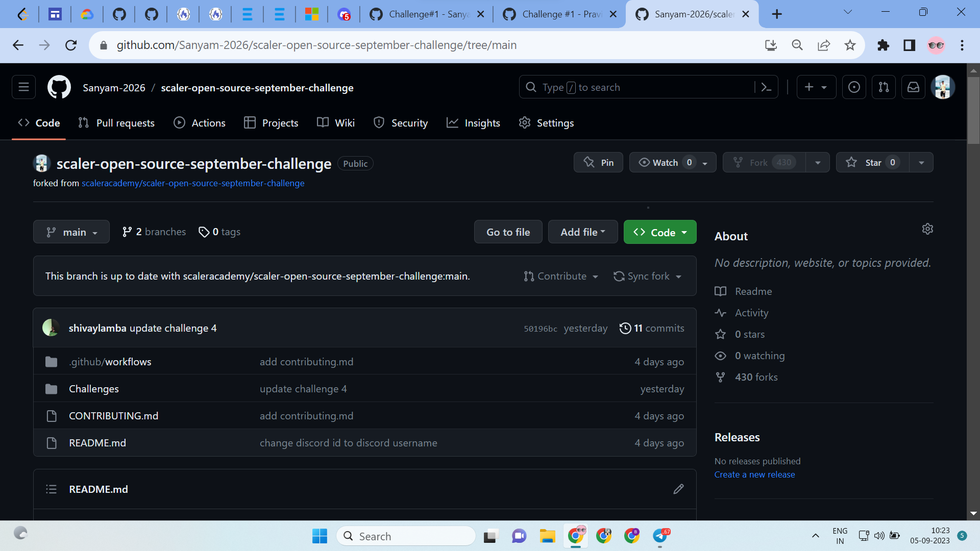
Task: Open the Add file dropdown
Action: [x=582, y=232]
